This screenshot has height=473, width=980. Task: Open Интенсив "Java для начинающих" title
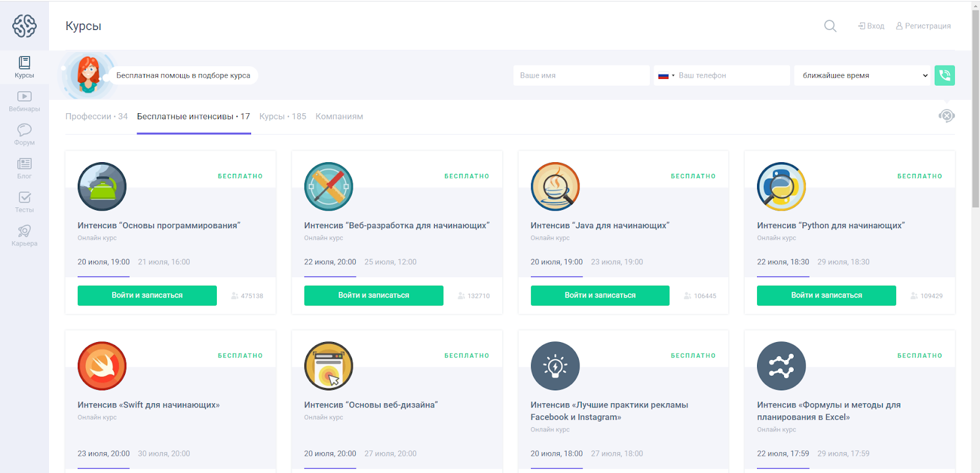coord(600,225)
